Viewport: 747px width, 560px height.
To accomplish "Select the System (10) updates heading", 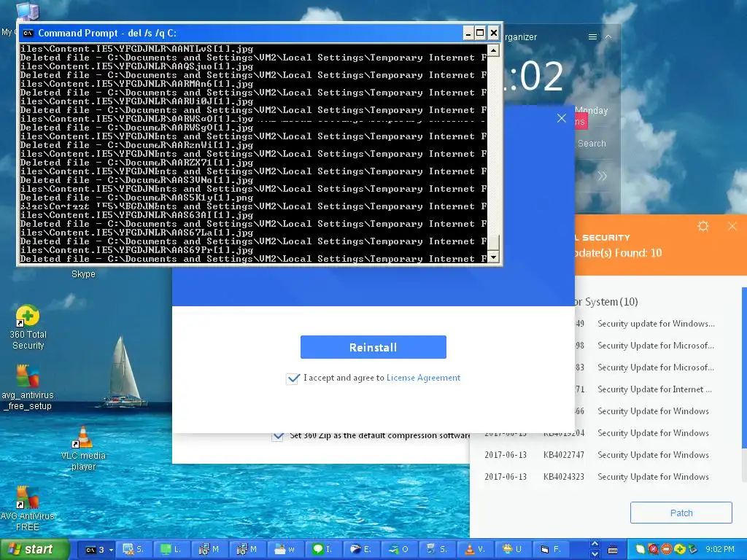I will point(606,301).
